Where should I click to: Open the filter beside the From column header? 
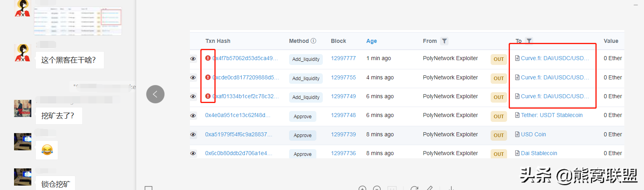tap(444, 41)
